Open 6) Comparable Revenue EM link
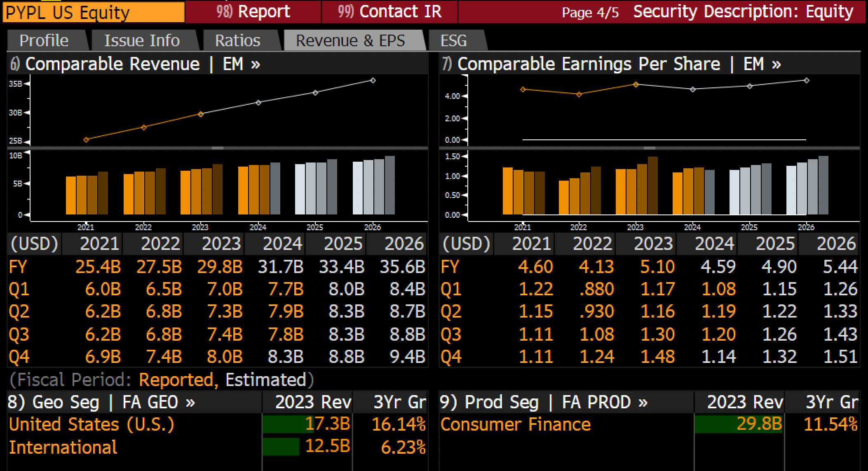The width and height of the screenshot is (868, 471). click(x=135, y=64)
